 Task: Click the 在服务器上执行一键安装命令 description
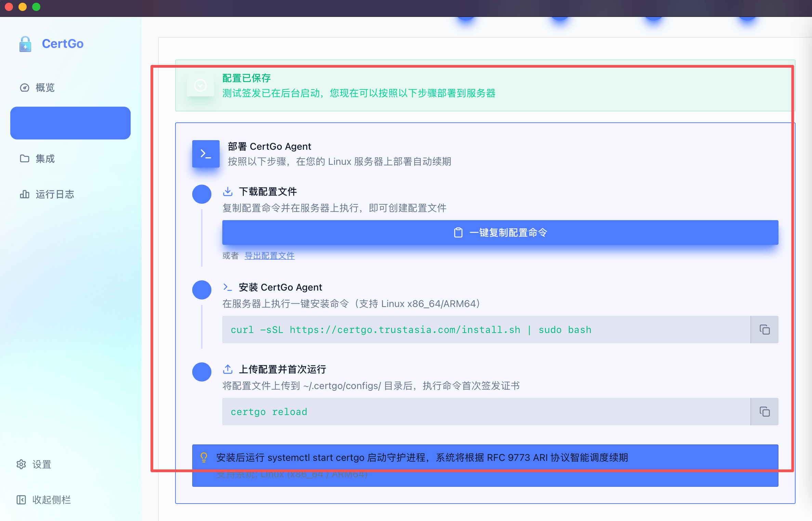point(351,304)
